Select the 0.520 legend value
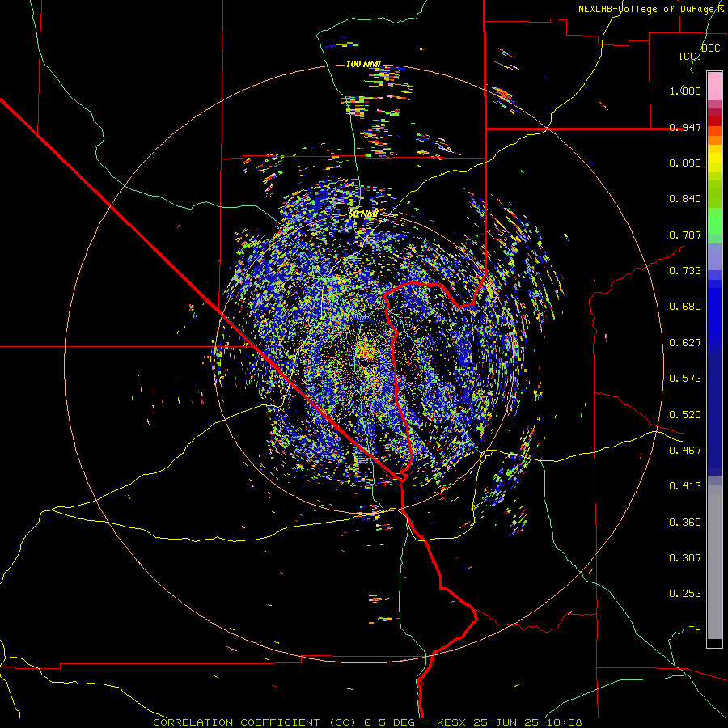 pos(685,415)
